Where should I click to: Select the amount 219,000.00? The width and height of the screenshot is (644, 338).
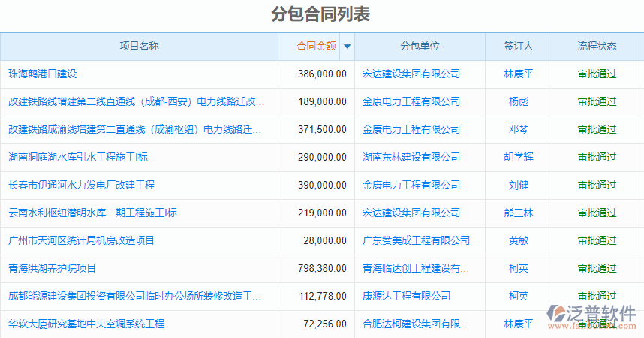[323, 213]
